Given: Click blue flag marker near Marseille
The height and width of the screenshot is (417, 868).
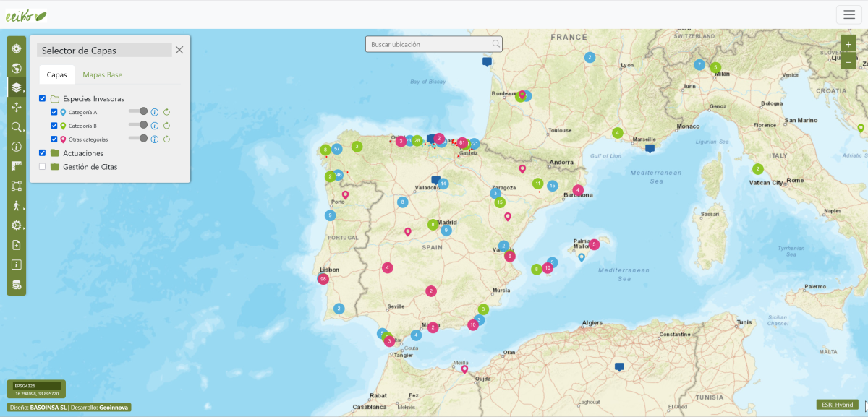Looking at the screenshot, I should 650,149.
